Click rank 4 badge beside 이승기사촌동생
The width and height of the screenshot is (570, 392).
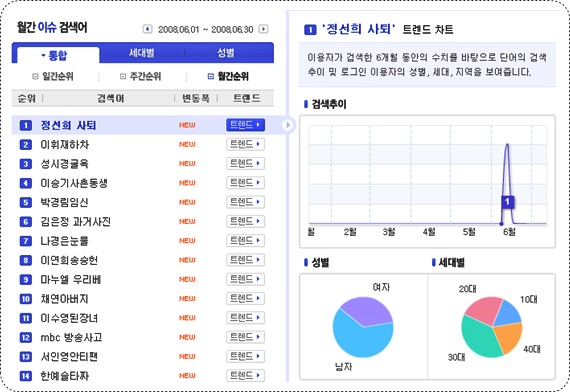25,183
